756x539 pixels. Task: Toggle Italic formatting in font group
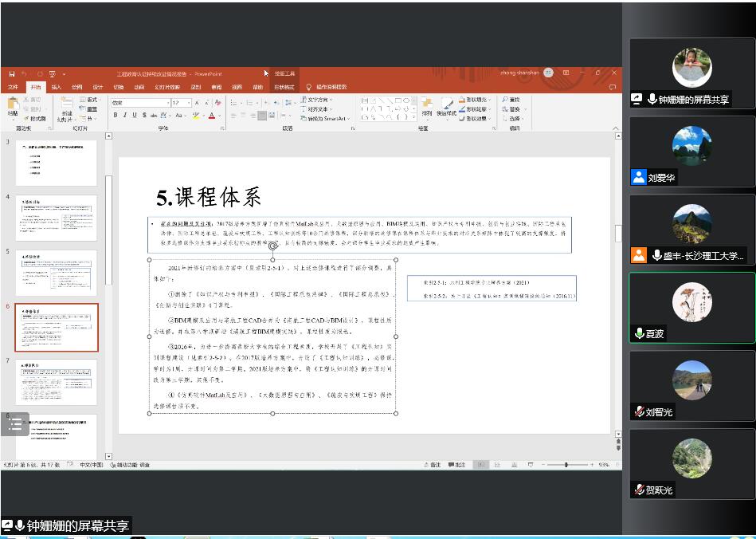coord(125,115)
